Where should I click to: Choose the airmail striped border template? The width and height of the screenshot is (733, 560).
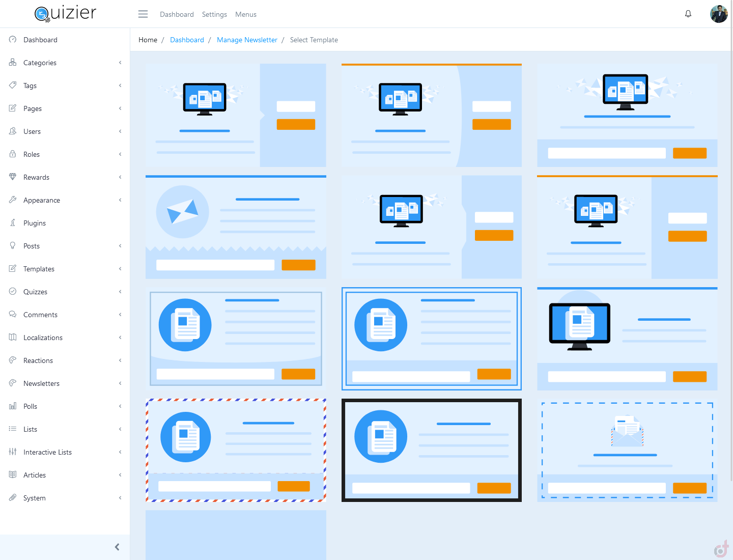(236, 450)
